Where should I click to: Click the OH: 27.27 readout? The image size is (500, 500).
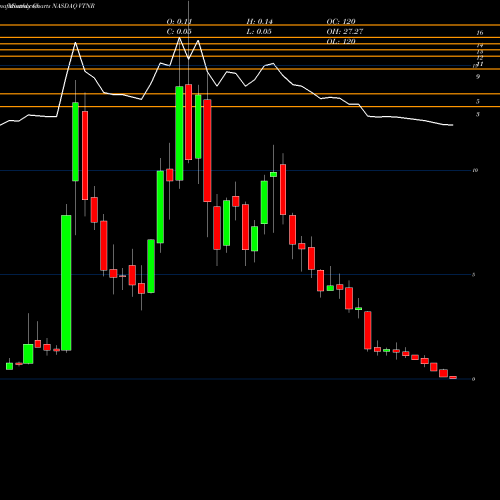(x=345, y=31)
